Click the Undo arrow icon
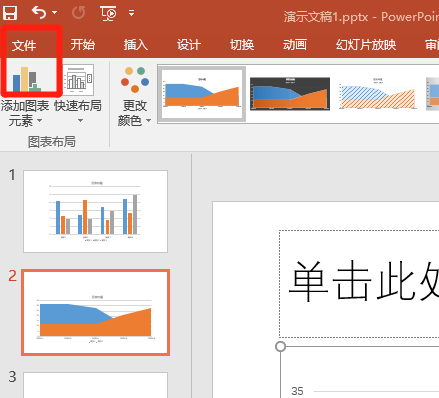Screen dimensions: 439x398 (39, 13)
